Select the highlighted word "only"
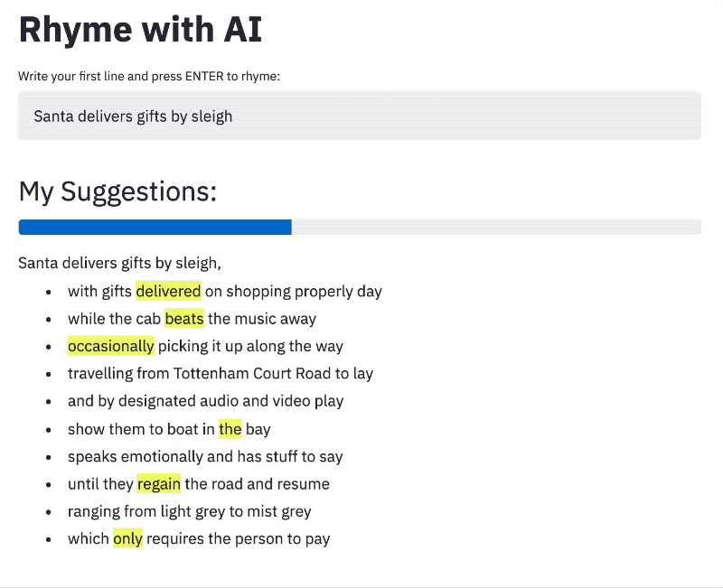The width and height of the screenshot is (723, 588). (127, 539)
